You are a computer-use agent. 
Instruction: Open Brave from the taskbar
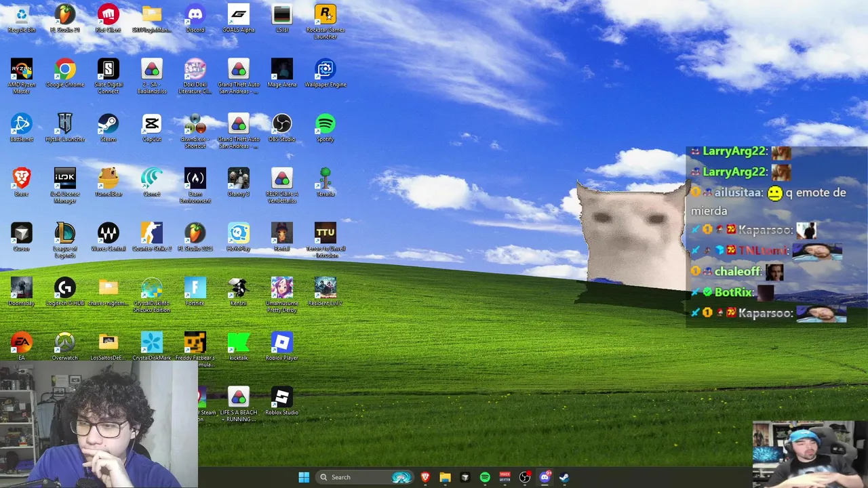pos(425,477)
